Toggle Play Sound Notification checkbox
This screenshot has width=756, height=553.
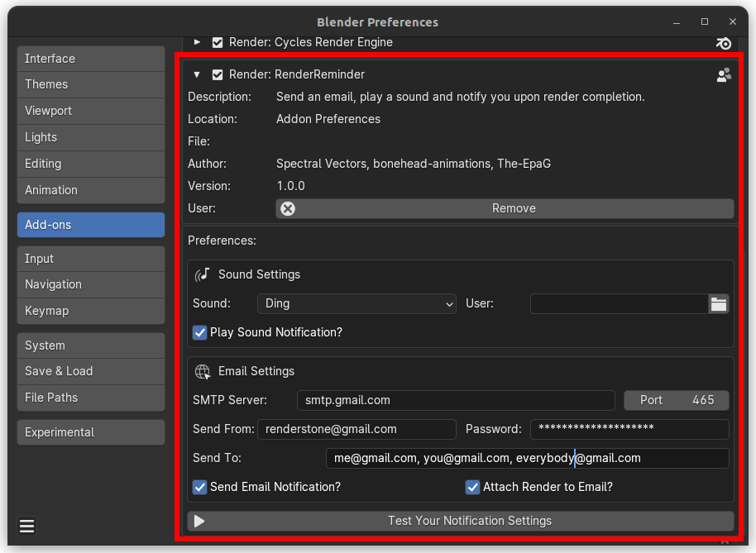pyautogui.click(x=199, y=332)
